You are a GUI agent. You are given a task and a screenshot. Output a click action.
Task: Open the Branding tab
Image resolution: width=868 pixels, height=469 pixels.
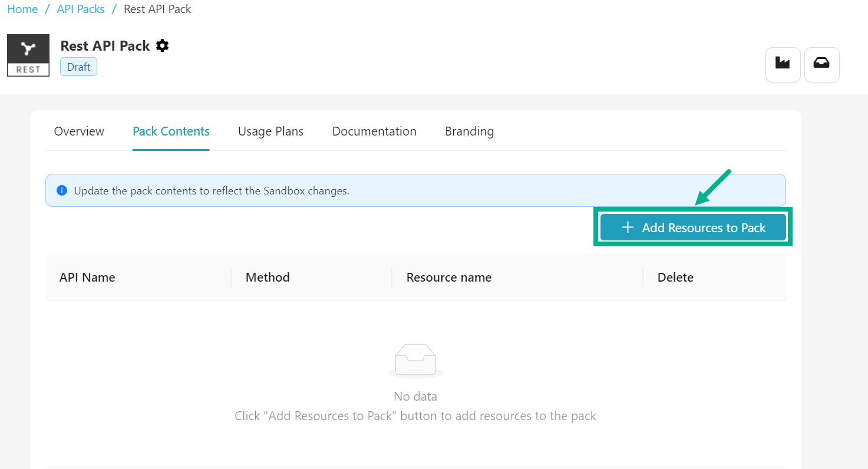(x=469, y=131)
